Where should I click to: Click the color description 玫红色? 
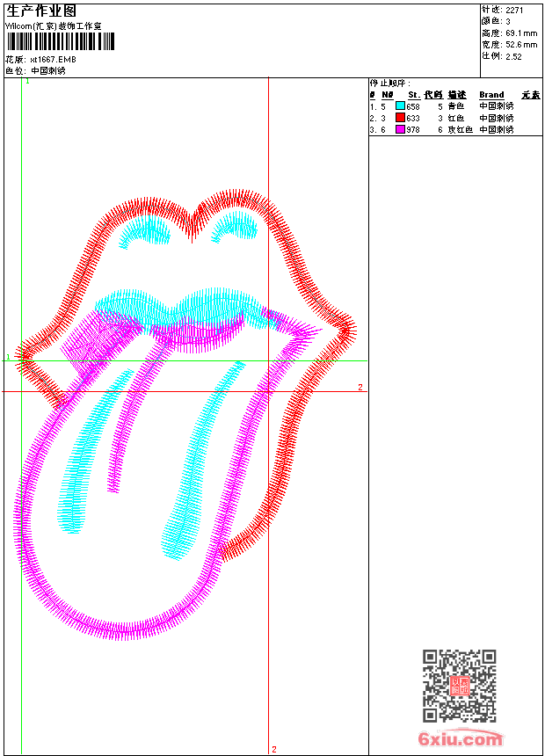click(x=460, y=129)
